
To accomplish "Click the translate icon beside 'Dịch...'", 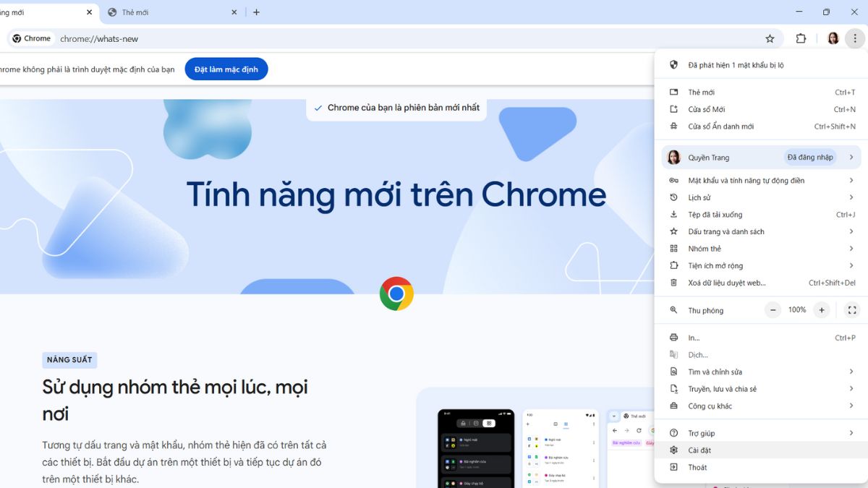I will pyautogui.click(x=674, y=355).
